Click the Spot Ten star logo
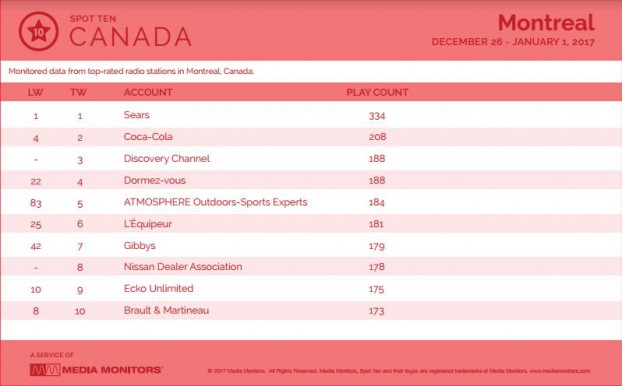Image resolution: width=622 pixels, height=386 pixels. click(x=38, y=31)
